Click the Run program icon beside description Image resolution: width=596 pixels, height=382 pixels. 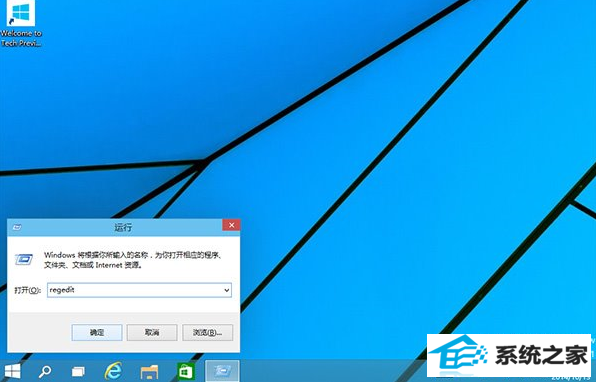tap(24, 259)
